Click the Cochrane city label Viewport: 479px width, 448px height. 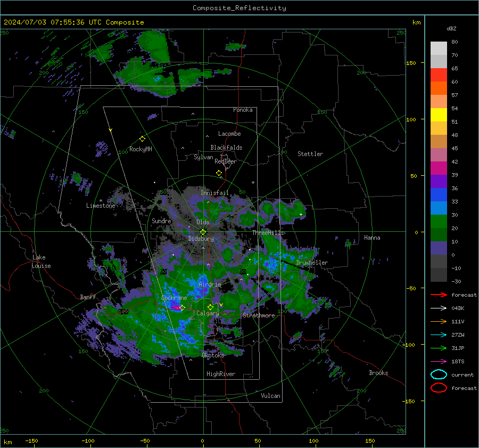(x=174, y=298)
